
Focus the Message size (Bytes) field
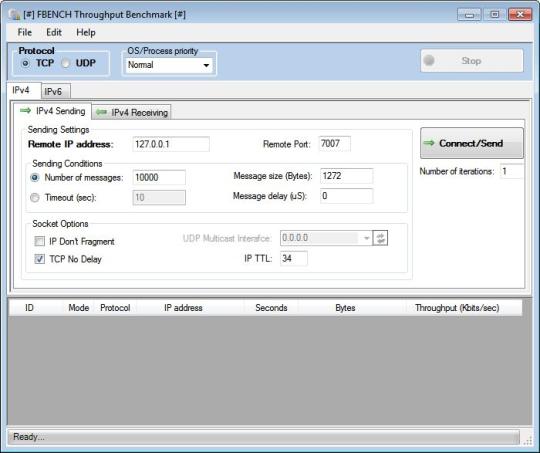tap(346, 176)
